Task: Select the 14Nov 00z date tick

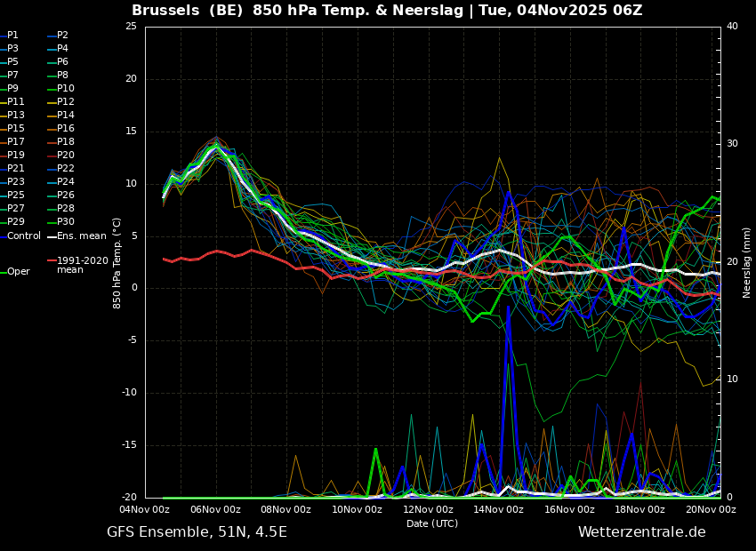Action: [x=498, y=510]
